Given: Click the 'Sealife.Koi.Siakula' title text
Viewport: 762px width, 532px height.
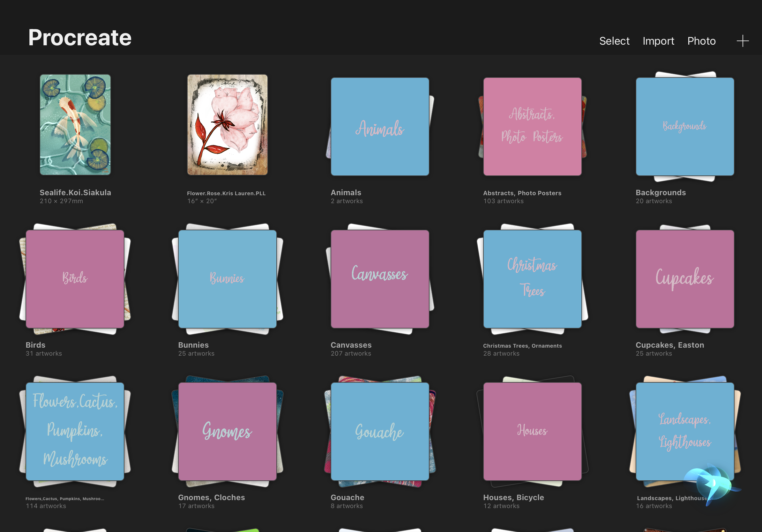Looking at the screenshot, I should [x=75, y=192].
